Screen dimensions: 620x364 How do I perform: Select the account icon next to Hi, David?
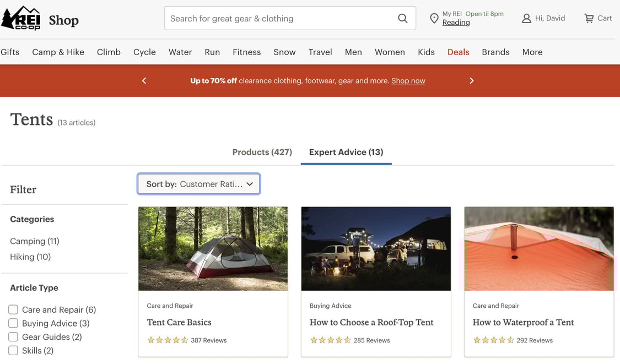click(x=526, y=18)
